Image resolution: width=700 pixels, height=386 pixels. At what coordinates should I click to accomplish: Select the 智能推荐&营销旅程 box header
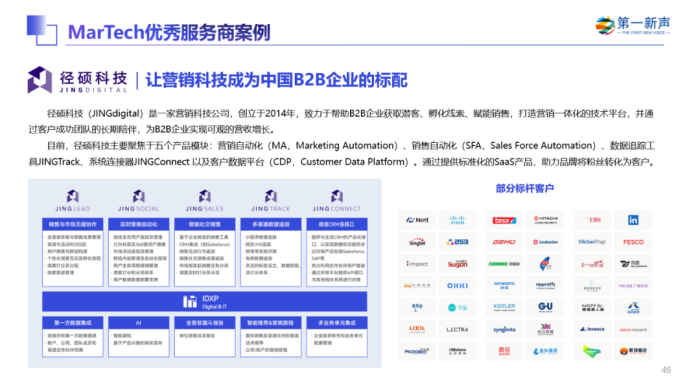pos(271,323)
